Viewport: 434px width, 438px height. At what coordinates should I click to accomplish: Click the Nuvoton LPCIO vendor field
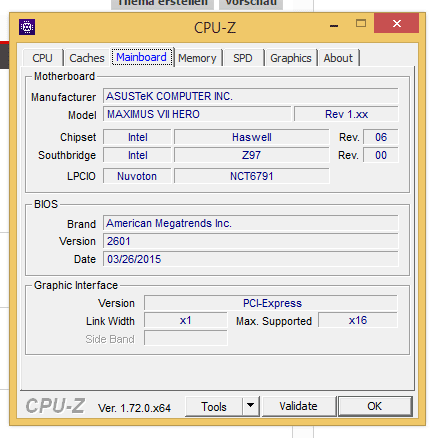tap(137, 176)
